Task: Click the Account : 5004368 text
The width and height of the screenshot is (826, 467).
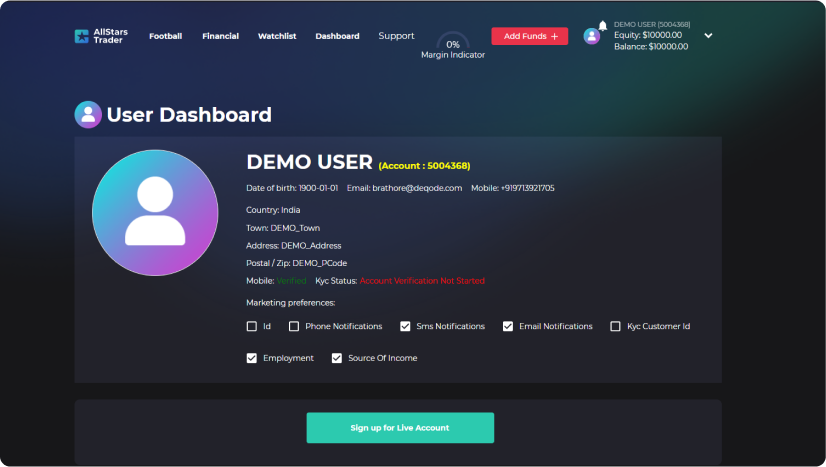Action: tap(424, 165)
